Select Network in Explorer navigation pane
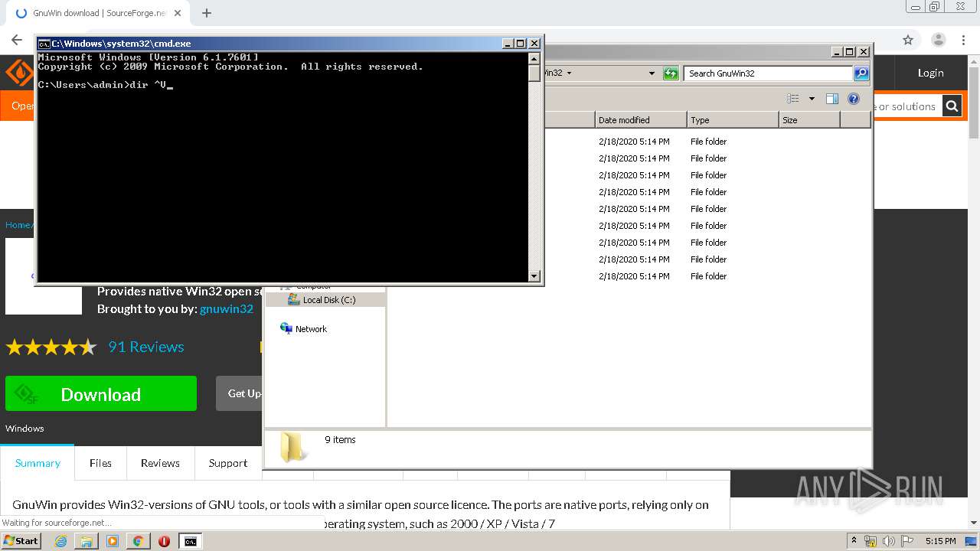This screenshot has width=980, height=551. coord(311,329)
